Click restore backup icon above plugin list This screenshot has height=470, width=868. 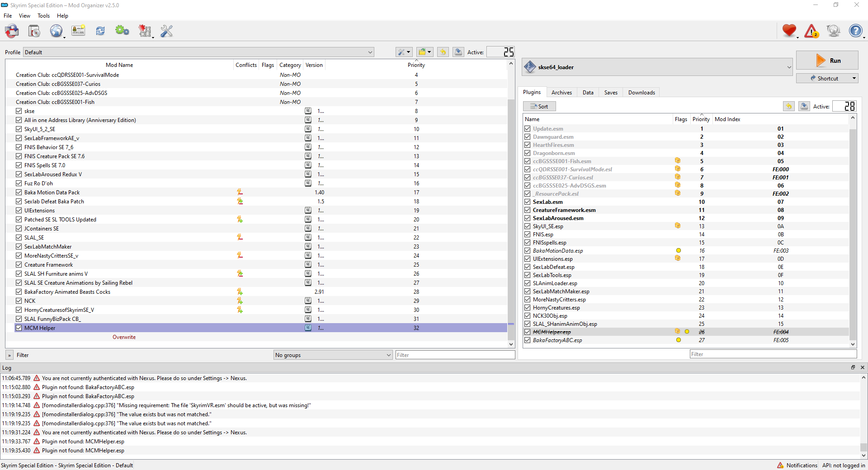[789, 106]
